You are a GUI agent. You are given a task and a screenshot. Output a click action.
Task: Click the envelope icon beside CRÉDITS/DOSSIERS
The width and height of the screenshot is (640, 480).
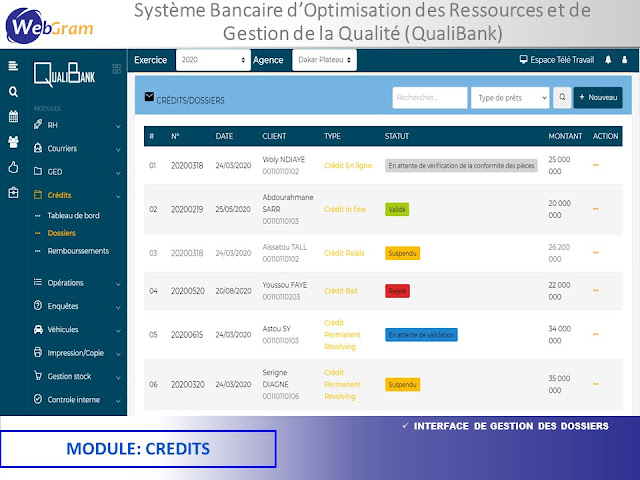149,97
